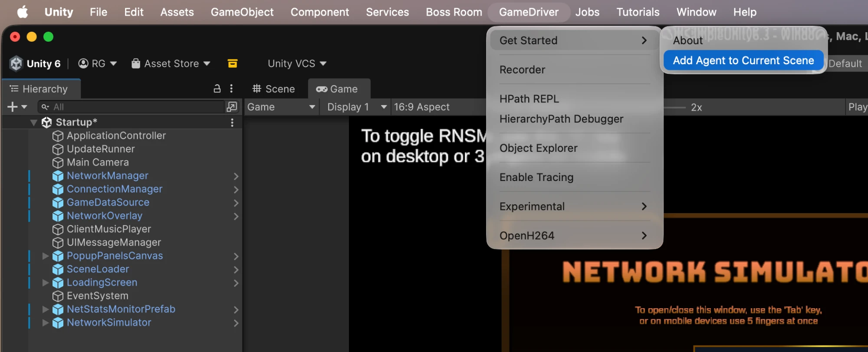
Task: Expand the NetStatsMonitorPrefab tree node
Action: [45, 309]
